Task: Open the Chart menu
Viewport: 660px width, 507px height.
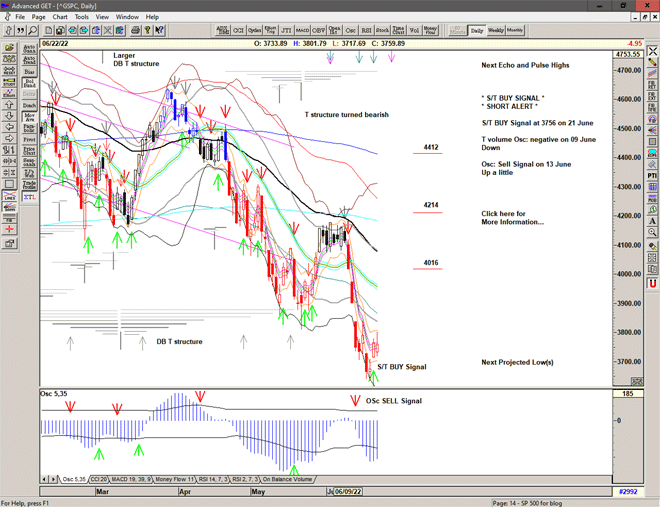Action: tap(60, 17)
